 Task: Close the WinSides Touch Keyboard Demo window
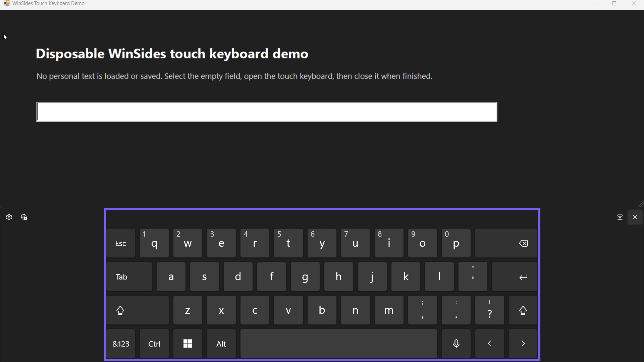634,3
